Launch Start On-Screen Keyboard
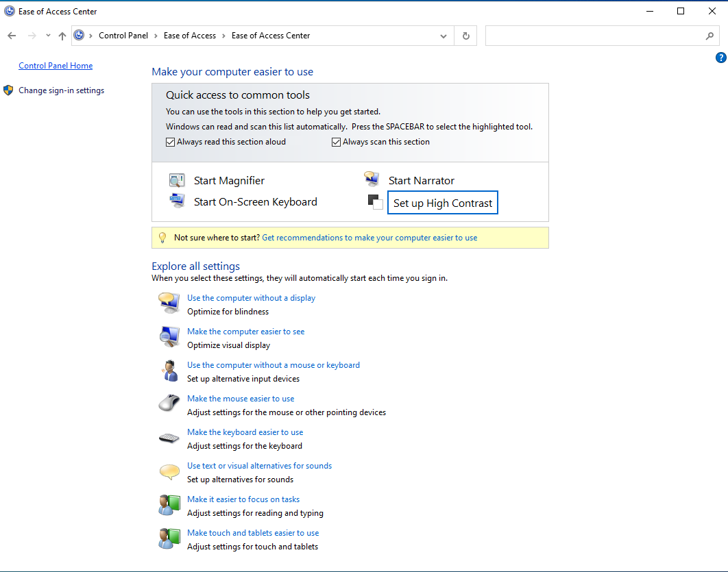728x572 pixels. (x=256, y=202)
